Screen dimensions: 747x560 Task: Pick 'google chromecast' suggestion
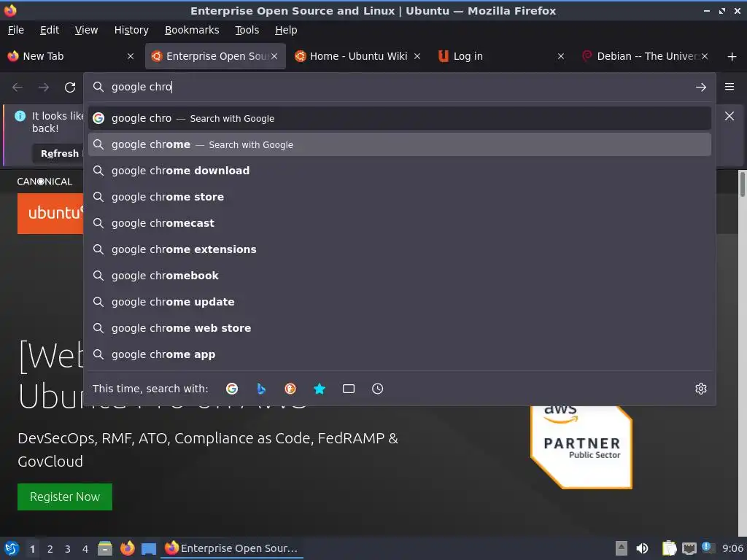click(400, 223)
